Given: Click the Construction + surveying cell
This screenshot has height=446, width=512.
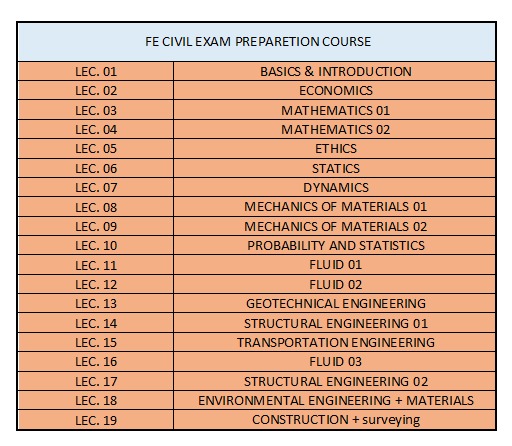Looking at the screenshot, I should 334,420.
